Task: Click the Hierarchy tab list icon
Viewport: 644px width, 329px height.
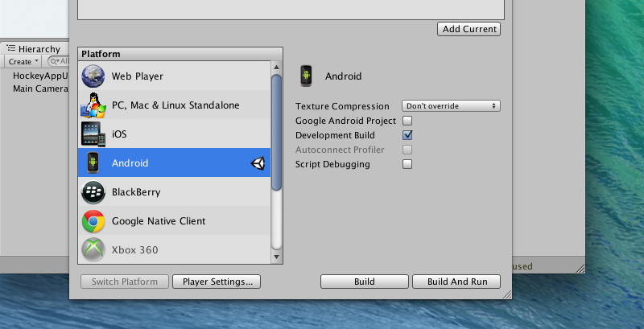Action: tap(11, 48)
